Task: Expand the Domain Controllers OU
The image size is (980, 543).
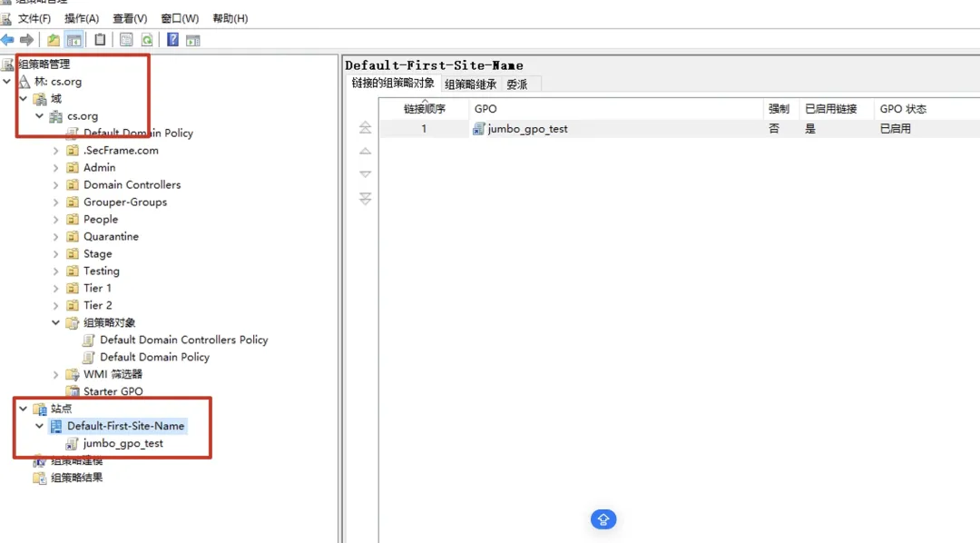Action: pyautogui.click(x=55, y=185)
